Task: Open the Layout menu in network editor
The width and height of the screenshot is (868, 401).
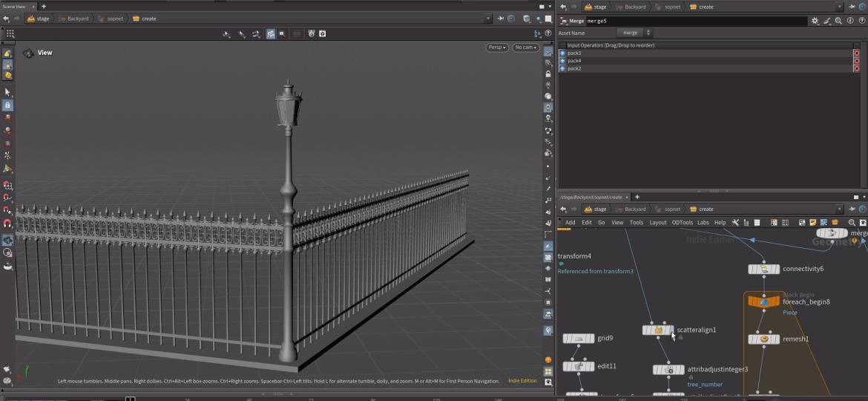Action: [x=657, y=223]
